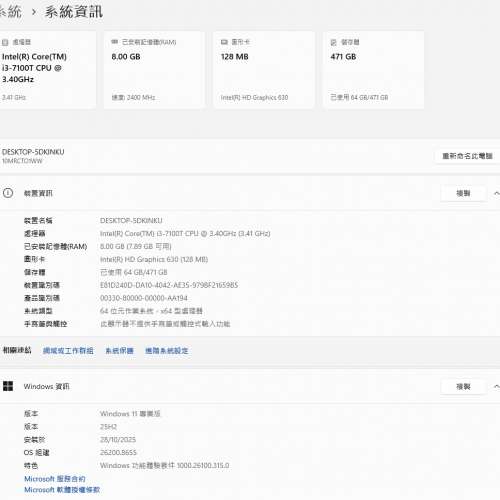Click DESKTOP-5DKINKU name above the 裝置資訊 header
Screen dimensions: 500x500
tap(33, 152)
